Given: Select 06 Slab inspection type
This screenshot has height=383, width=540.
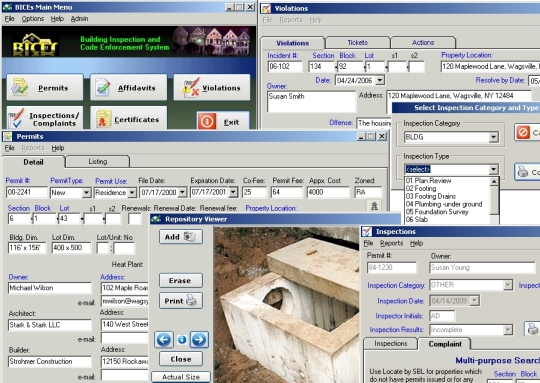Looking at the screenshot, I should (417, 219).
